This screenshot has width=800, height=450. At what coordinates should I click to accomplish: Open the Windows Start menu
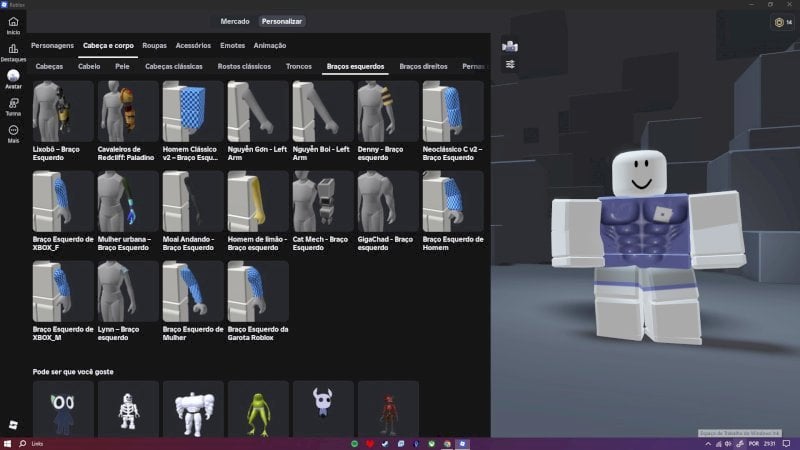pos(7,444)
